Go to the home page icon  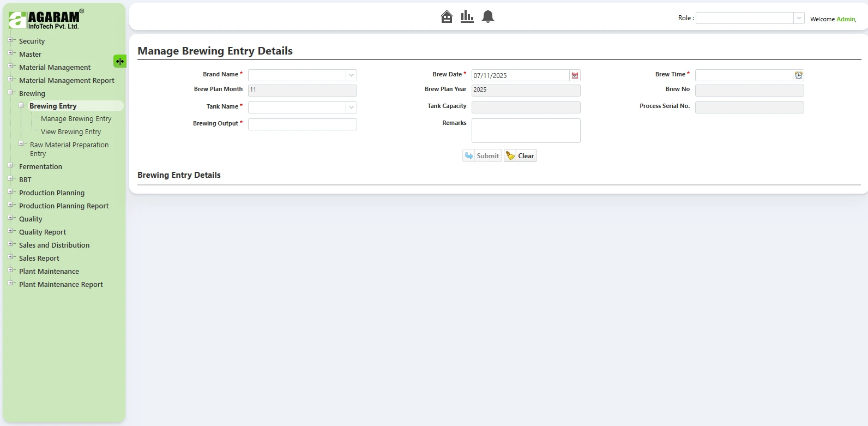[x=447, y=17]
